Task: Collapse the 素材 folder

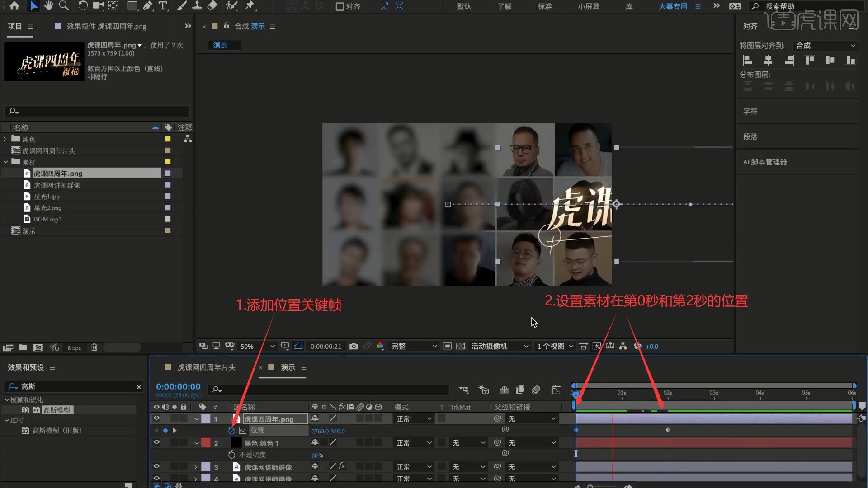Action: click(x=5, y=162)
